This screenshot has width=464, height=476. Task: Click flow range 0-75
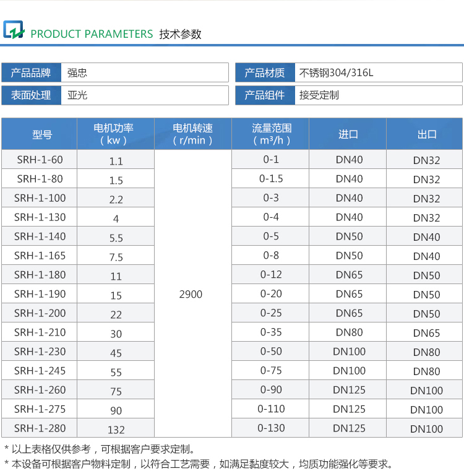coord(271,370)
